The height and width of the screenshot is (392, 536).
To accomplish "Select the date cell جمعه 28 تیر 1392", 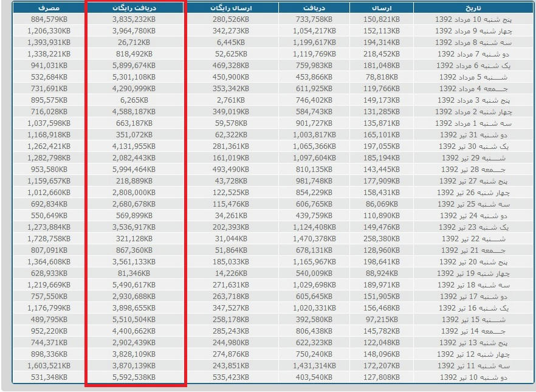I will click(x=473, y=169).
